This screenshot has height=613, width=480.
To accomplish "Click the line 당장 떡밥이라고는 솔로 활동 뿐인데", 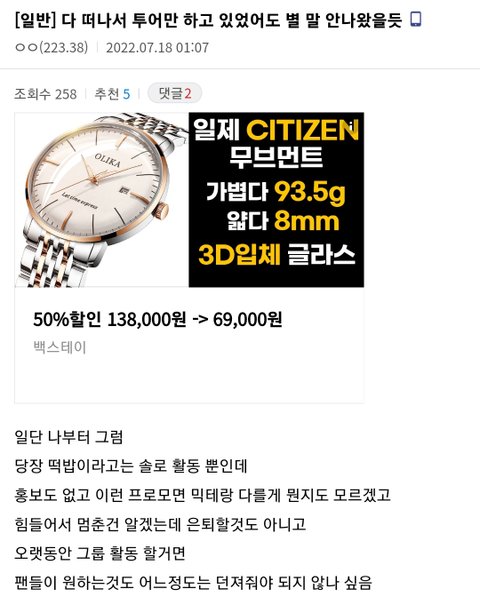I will click(x=131, y=466).
